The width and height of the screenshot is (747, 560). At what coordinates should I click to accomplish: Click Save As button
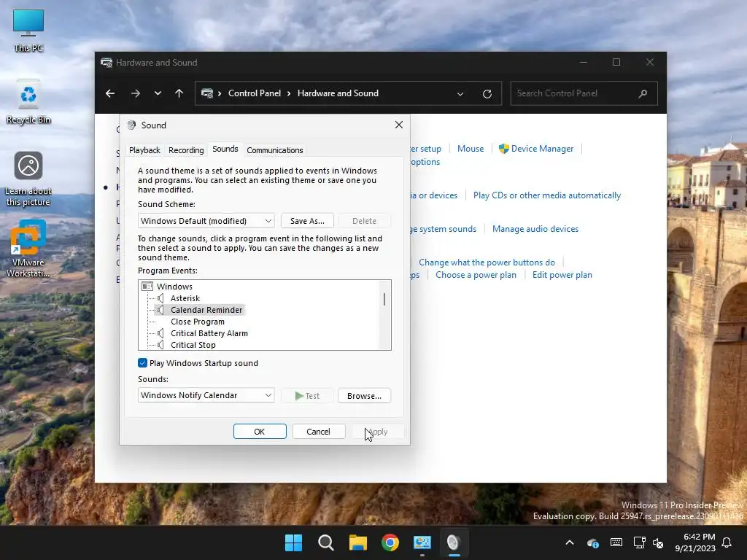tap(307, 221)
